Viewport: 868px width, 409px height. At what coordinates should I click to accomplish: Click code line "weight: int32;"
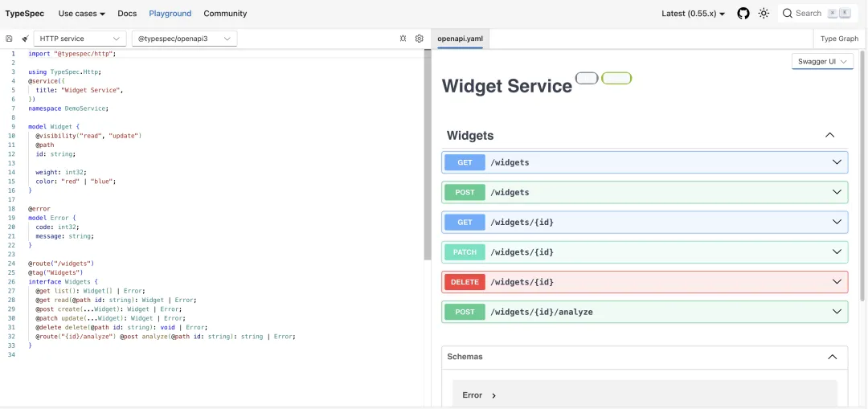pyautogui.click(x=61, y=172)
